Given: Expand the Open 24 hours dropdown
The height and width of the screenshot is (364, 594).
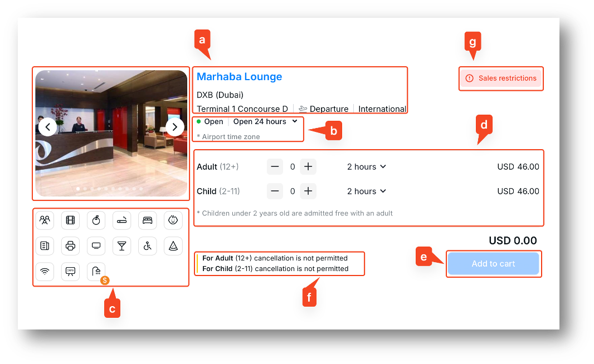Looking at the screenshot, I should [265, 121].
